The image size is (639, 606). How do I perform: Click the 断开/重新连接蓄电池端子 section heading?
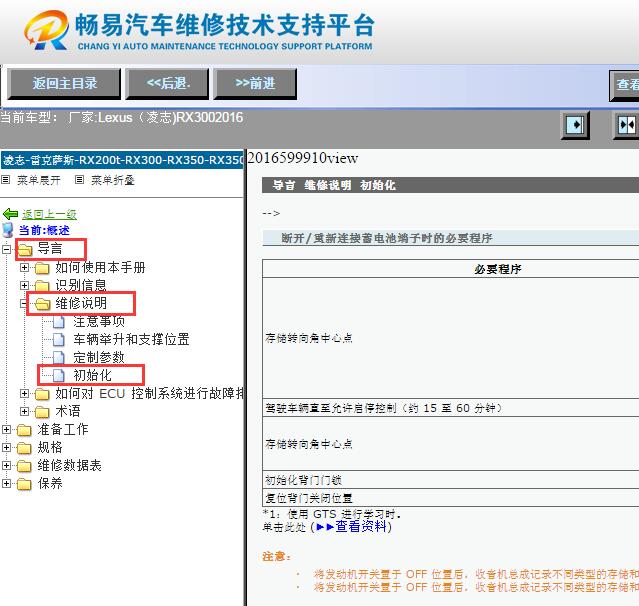point(450,238)
